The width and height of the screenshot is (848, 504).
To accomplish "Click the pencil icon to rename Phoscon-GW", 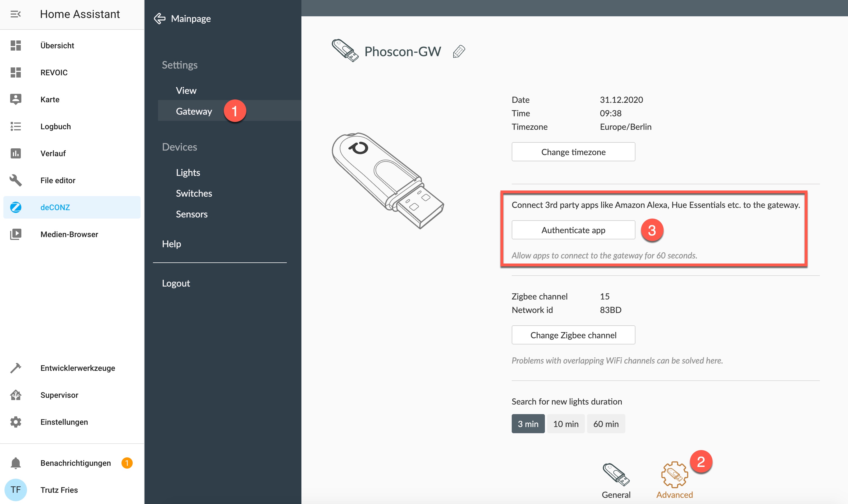I will pyautogui.click(x=459, y=52).
